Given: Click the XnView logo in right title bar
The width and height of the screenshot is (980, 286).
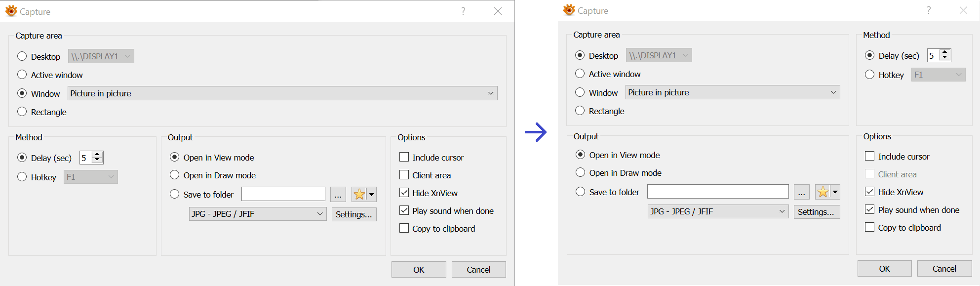Looking at the screenshot, I should coord(569,10).
